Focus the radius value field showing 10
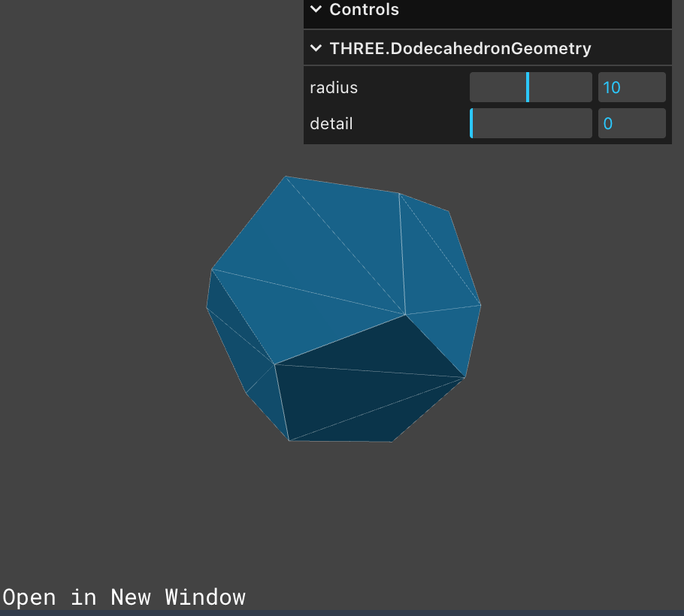The height and width of the screenshot is (616, 684). [x=631, y=87]
